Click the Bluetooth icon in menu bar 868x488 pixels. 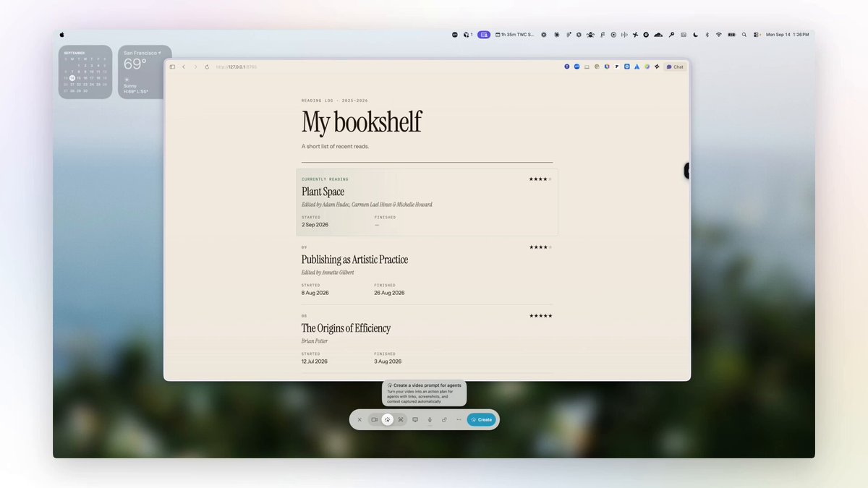[x=707, y=34]
